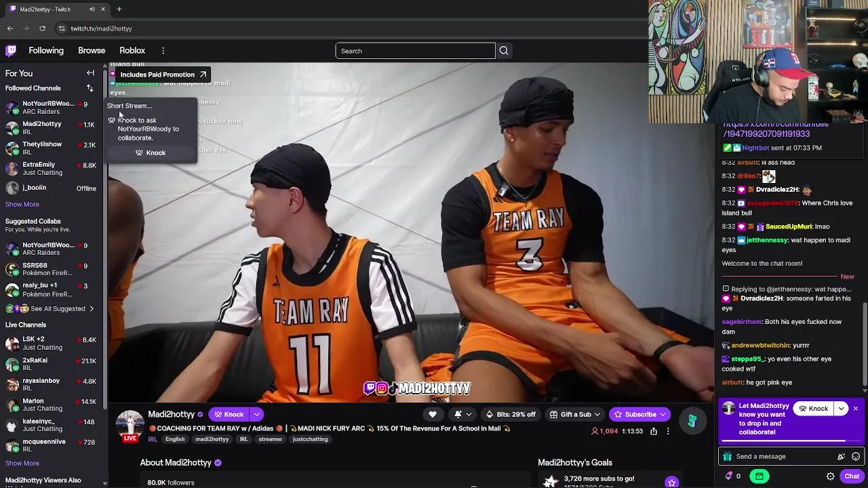Viewport: 868px width, 488px height.
Task: Show more live channels at the sidebar bottom
Action: [x=22, y=463]
